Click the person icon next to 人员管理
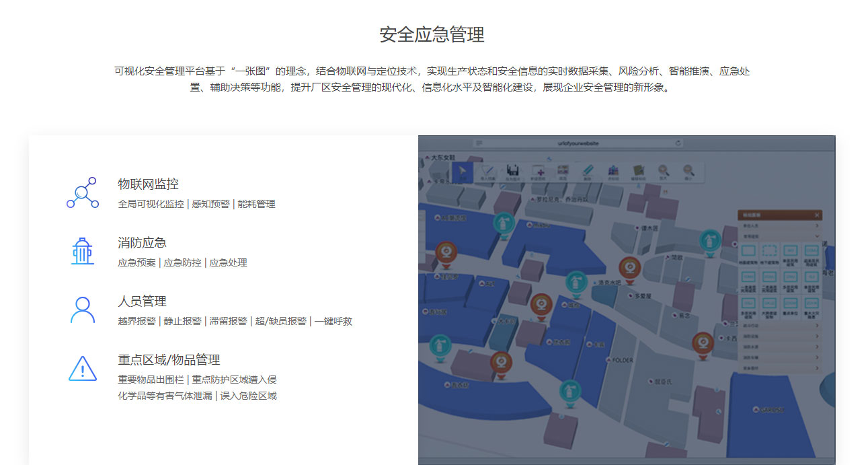868x465 pixels. [82, 310]
